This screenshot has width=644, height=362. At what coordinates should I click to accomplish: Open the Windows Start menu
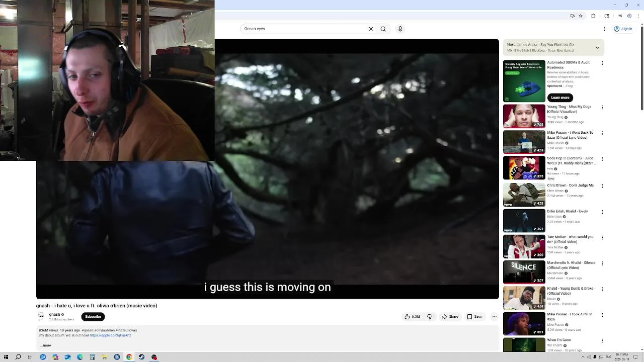pyautogui.click(x=6, y=357)
